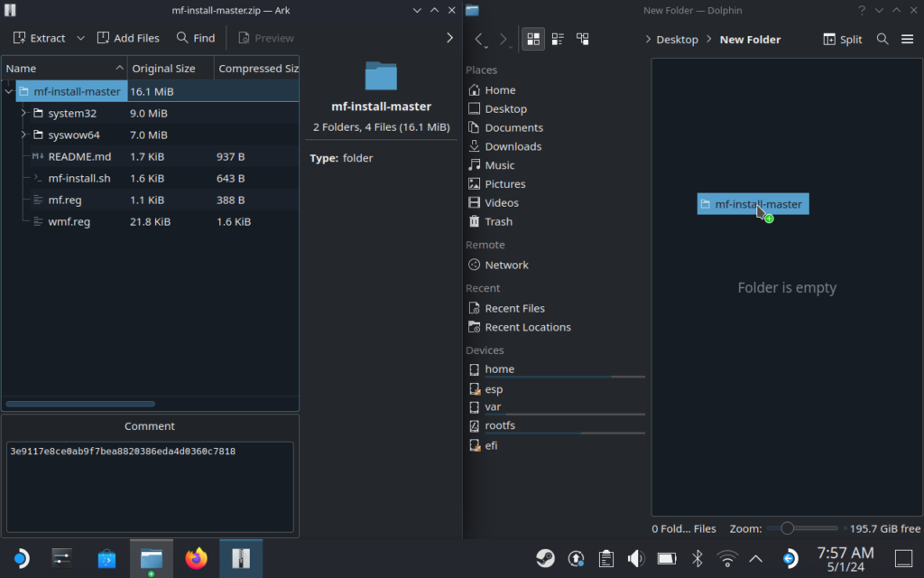This screenshot has height=578, width=924.
Task: Click the horizontal scrollbar in Ark file list
Action: click(80, 404)
